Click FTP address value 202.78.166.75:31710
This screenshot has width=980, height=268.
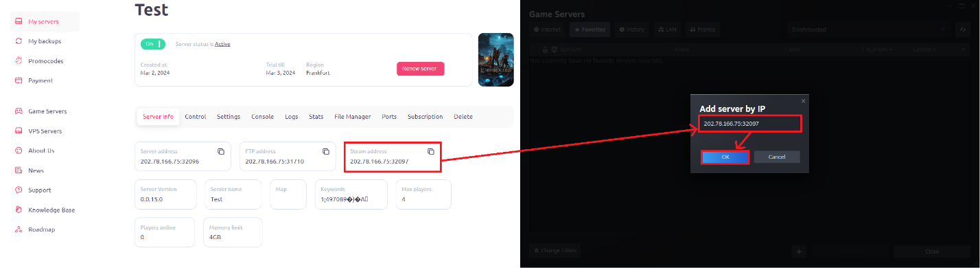(275, 162)
